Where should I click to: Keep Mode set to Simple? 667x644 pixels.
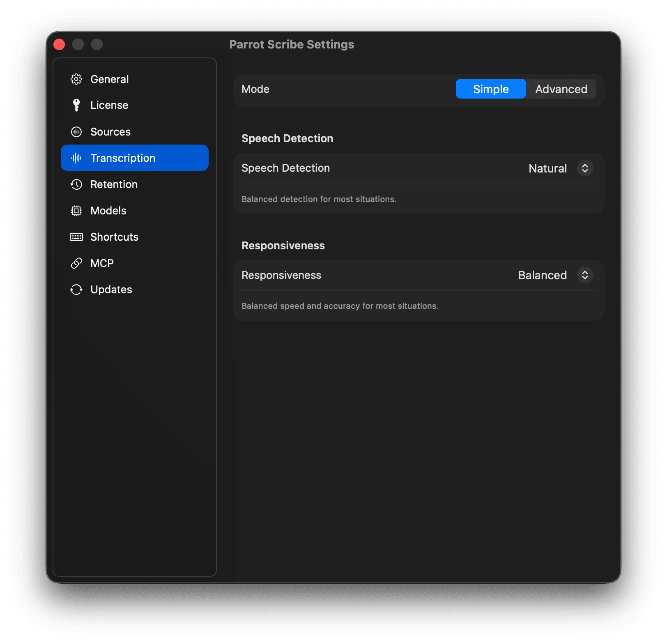(490, 89)
